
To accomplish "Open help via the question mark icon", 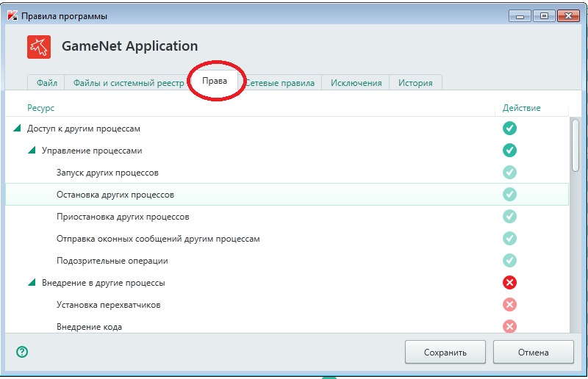I will click(22, 352).
